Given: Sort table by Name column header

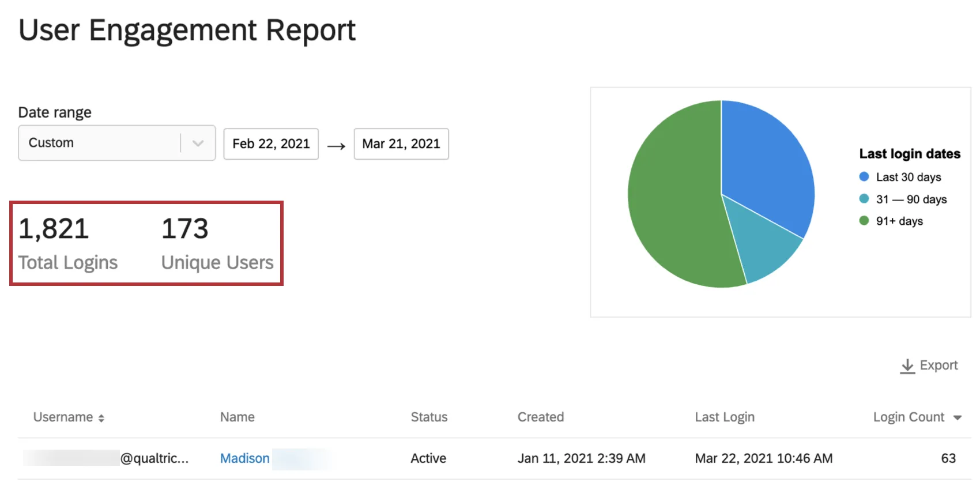Looking at the screenshot, I should click(x=237, y=417).
